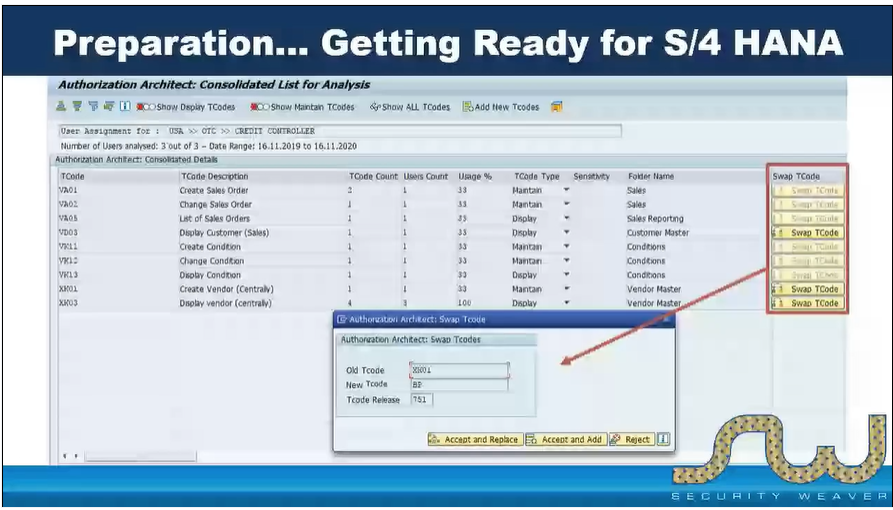This screenshot has width=893, height=510.
Task: Click the Old Tcode input field
Action: click(459, 370)
